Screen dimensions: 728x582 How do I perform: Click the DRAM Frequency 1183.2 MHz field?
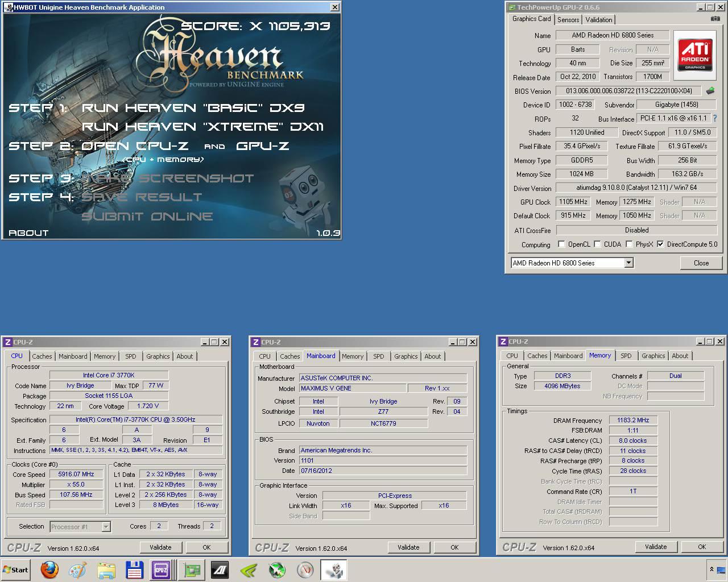tap(633, 420)
